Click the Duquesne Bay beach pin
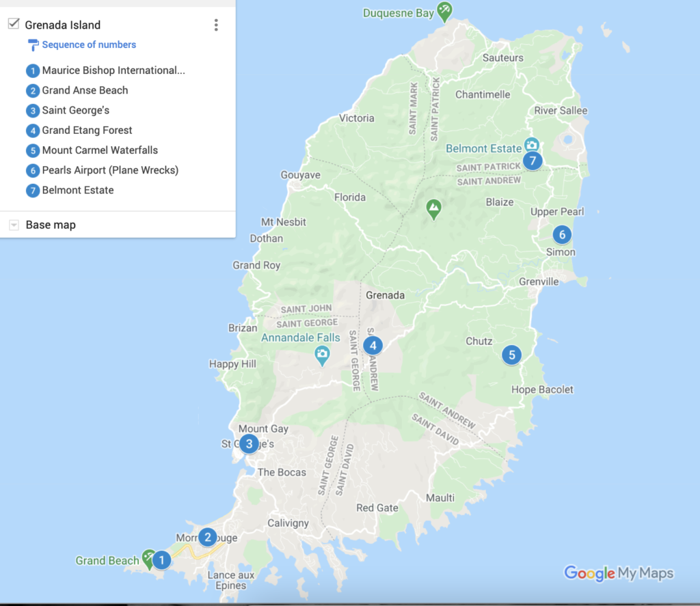Screen dimensions: 700x606 coord(444,11)
